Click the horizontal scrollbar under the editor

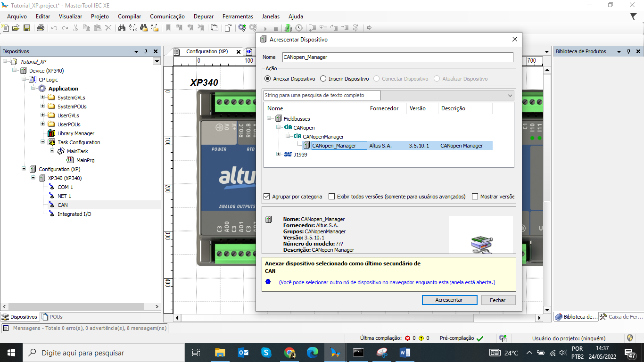(330, 318)
